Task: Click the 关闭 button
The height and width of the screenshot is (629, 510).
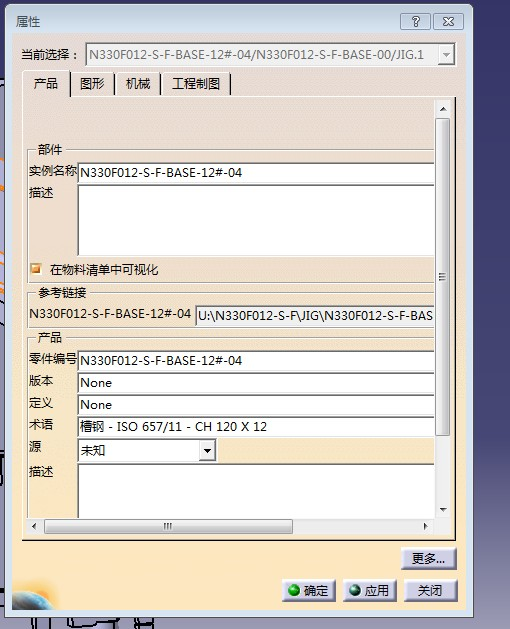Action: (x=430, y=590)
